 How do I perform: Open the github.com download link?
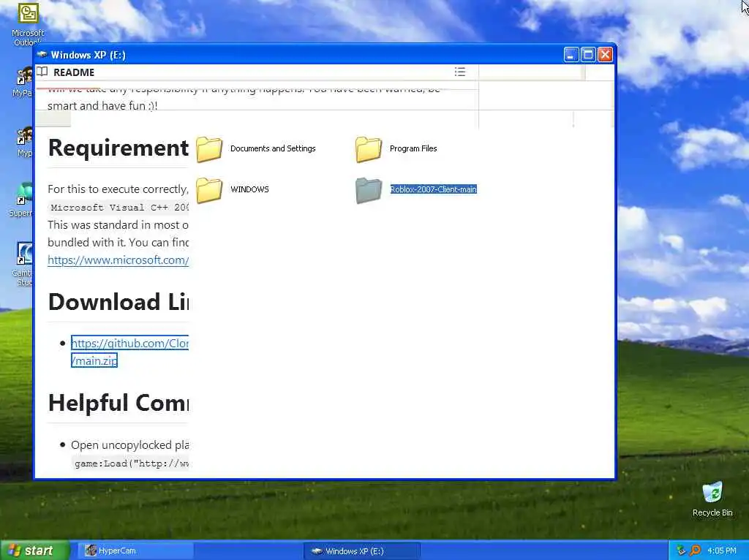(129, 344)
